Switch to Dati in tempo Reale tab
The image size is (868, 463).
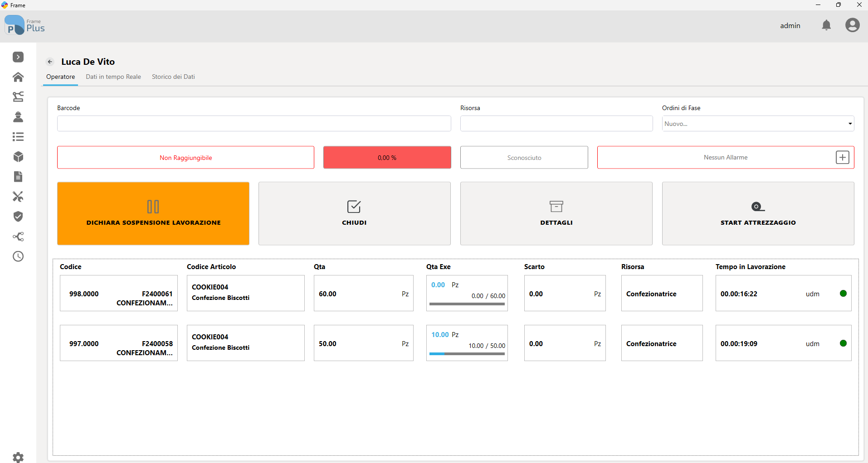pyautogui.click(x=113, y=77)
